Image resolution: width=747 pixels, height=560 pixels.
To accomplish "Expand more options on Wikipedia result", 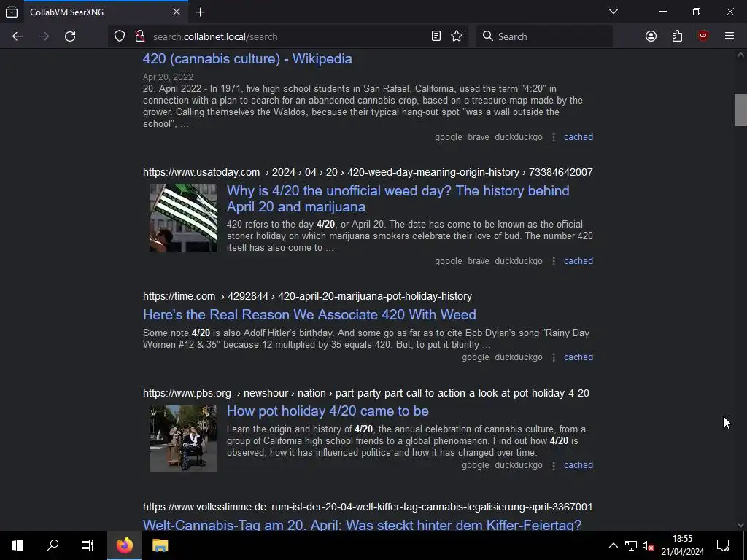I will coord(554,137).
